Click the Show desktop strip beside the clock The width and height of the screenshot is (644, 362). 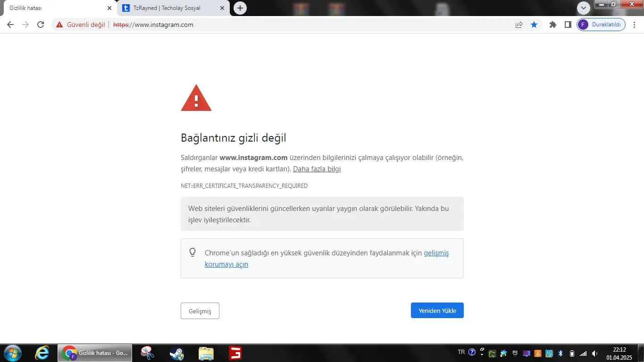tap(640, 353)
